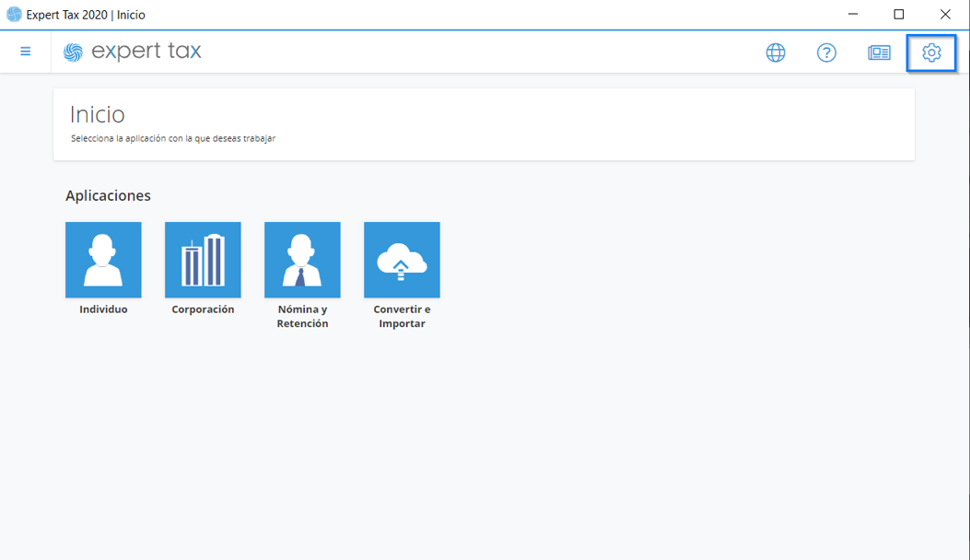Launch the Nómina y Retención tile
Screen dimensions: 970x560
pos(302,260)
